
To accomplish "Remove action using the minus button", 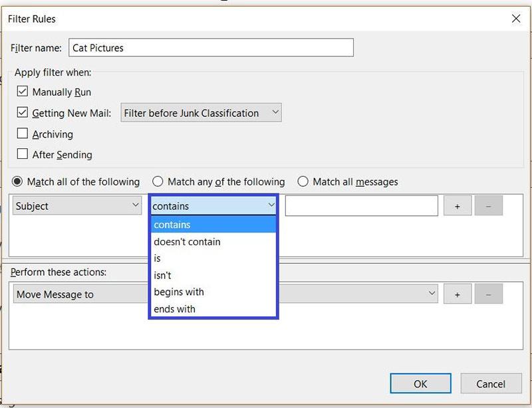I will [x=488, y=294].
